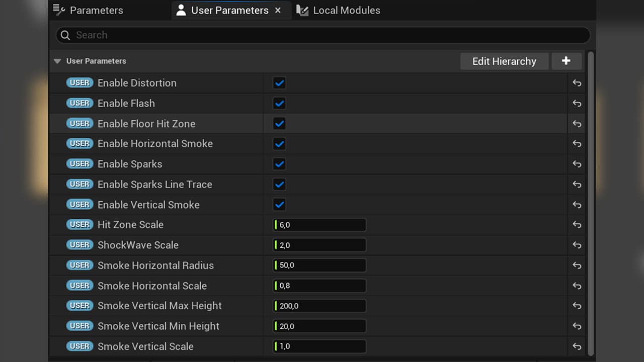Reset Enable Sparks Line Trace to default
The height and width of the screenshot is (362, 644).
(577, 185)
